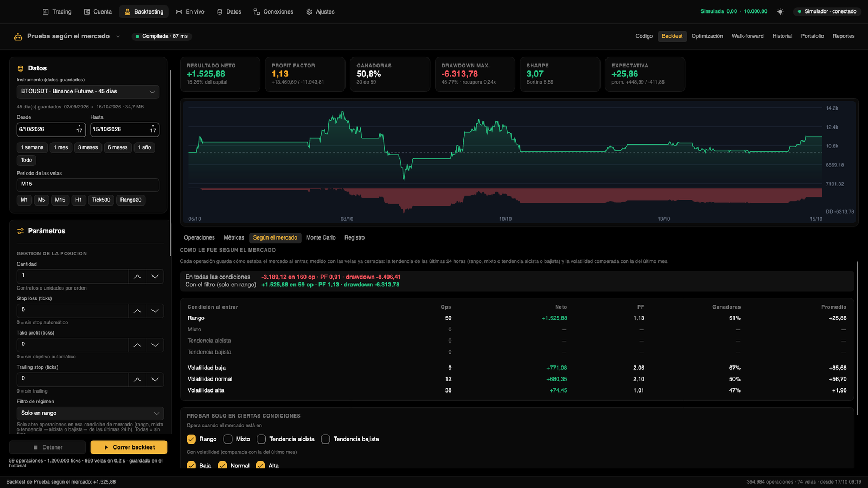Image resolution: width=868 pixels, height=488 pixels.
Task: Open the Reportes tab
Action: (x=844, y=36)
